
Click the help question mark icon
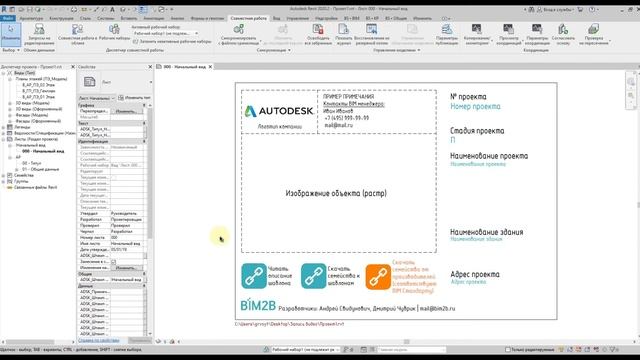[592, 9]
